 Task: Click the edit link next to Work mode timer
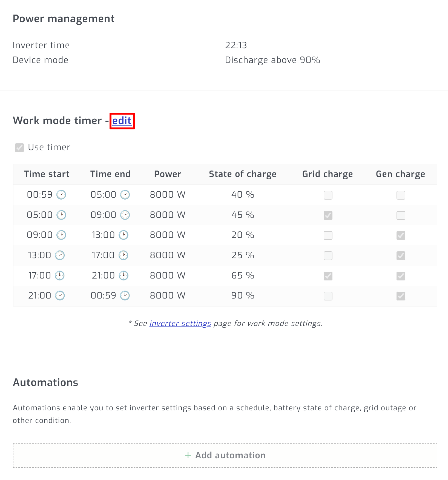pos(122,121)
